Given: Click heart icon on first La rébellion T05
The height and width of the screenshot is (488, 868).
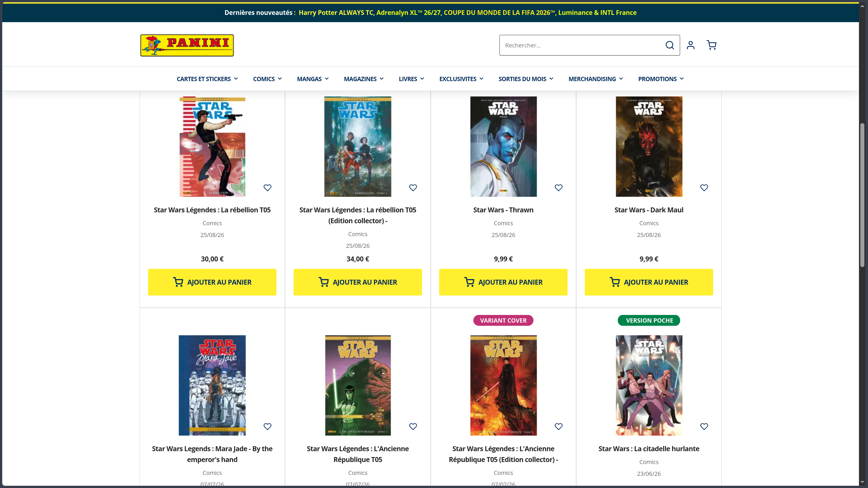Looking at the screenshot, I should click(x=267, y=188).
